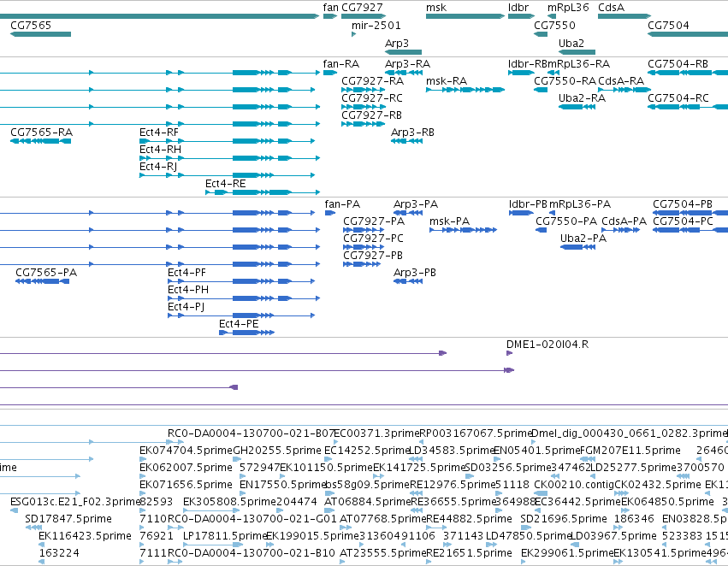
Task: Click the SD17847.5prime EST label
Action: [x=68, y=519]
